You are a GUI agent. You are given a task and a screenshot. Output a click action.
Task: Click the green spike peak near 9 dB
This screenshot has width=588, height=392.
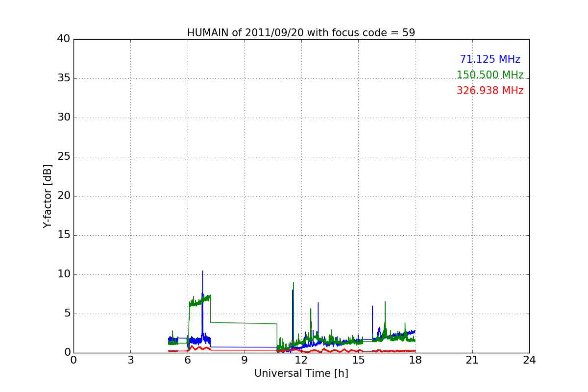click(x=294, y=283)
